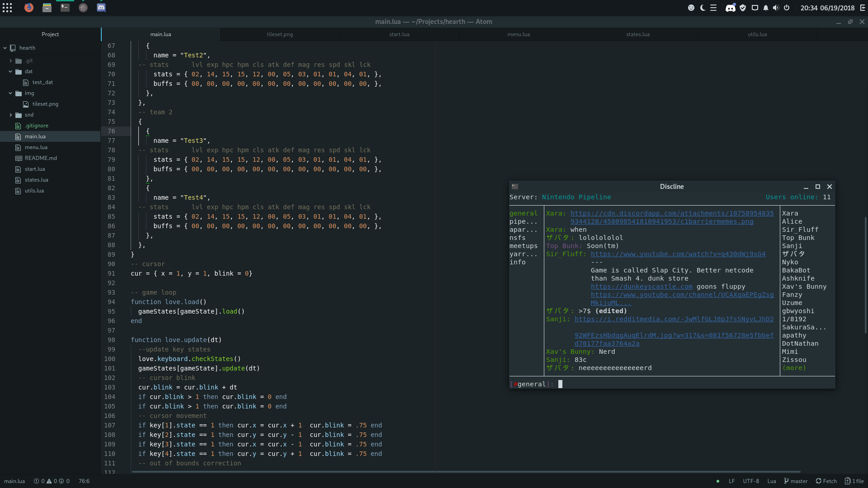Open cdn.discordapp.com link in Discline

[x=672, y=217]
